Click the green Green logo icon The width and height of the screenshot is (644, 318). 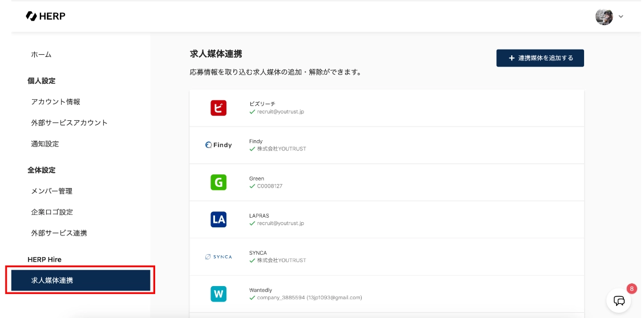click(218, 182)
